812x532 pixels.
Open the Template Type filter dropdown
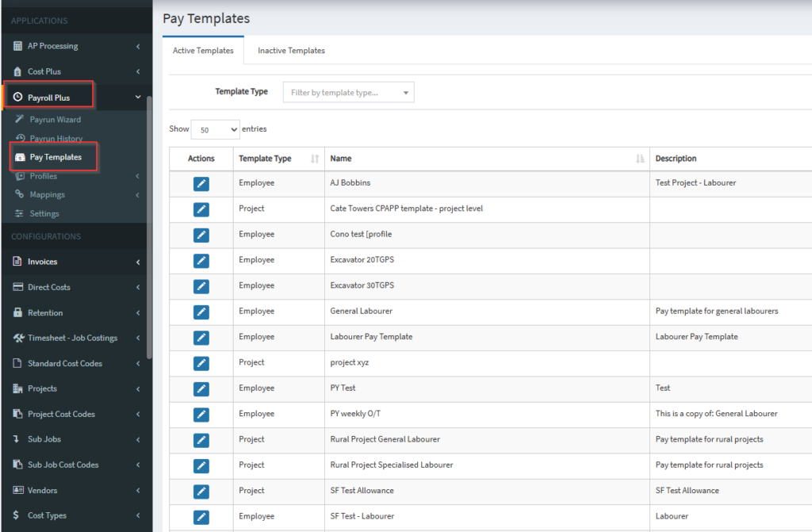click(348, 93)
